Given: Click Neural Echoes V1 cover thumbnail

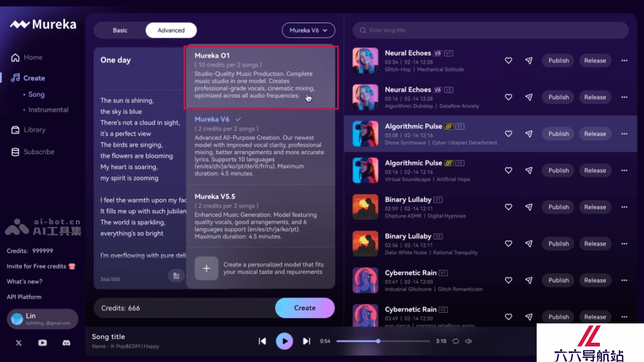Looking at the screenshot, I should [365, 61].
